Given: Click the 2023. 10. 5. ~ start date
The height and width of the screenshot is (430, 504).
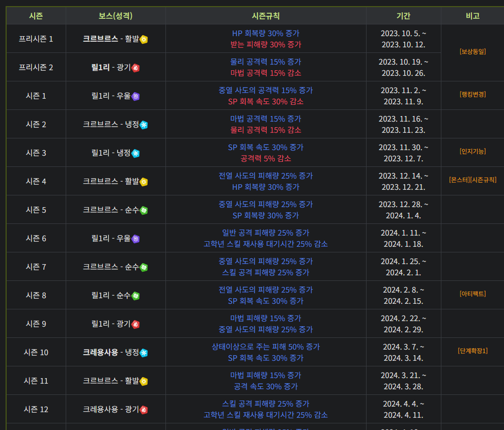Looking at the screenshot, I should (x=403, y=34).
